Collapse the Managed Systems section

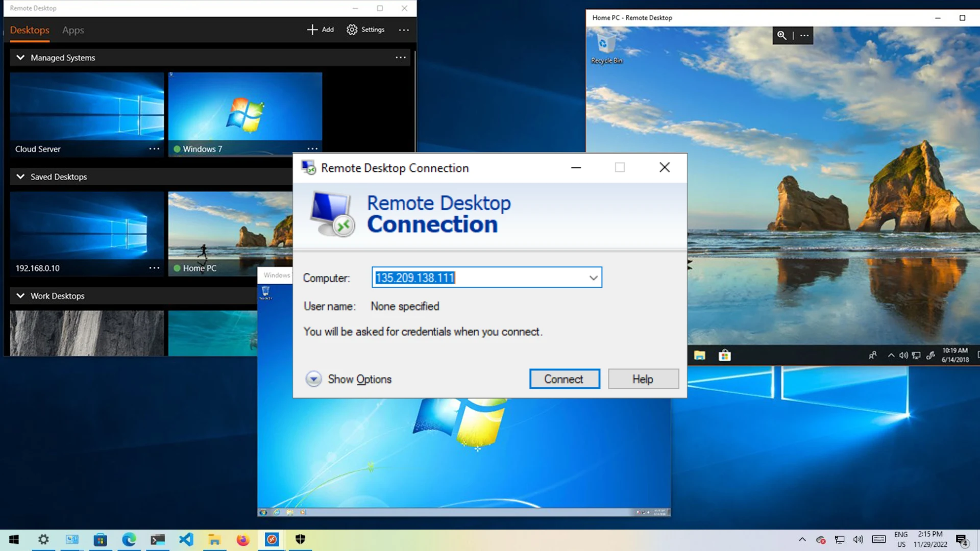(20, 58)
